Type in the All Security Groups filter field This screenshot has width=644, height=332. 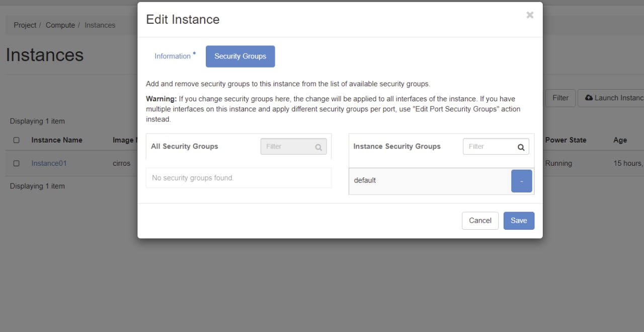tap(288, 147)
